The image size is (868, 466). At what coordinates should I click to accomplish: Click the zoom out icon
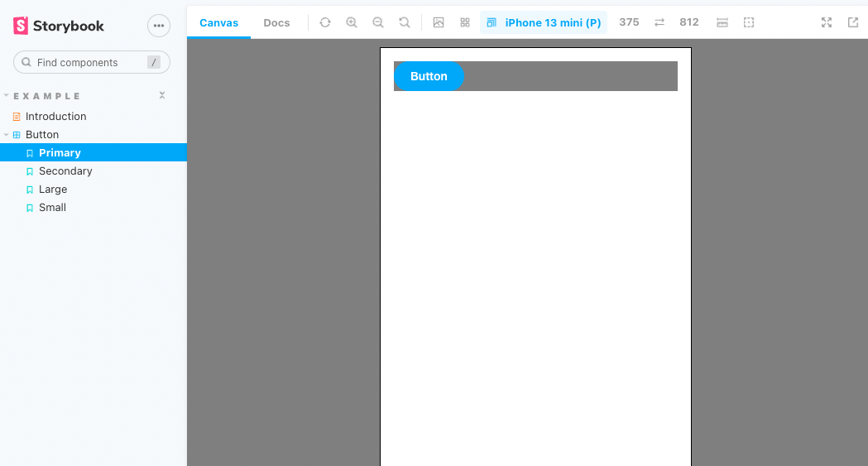[x=378, y=22]
